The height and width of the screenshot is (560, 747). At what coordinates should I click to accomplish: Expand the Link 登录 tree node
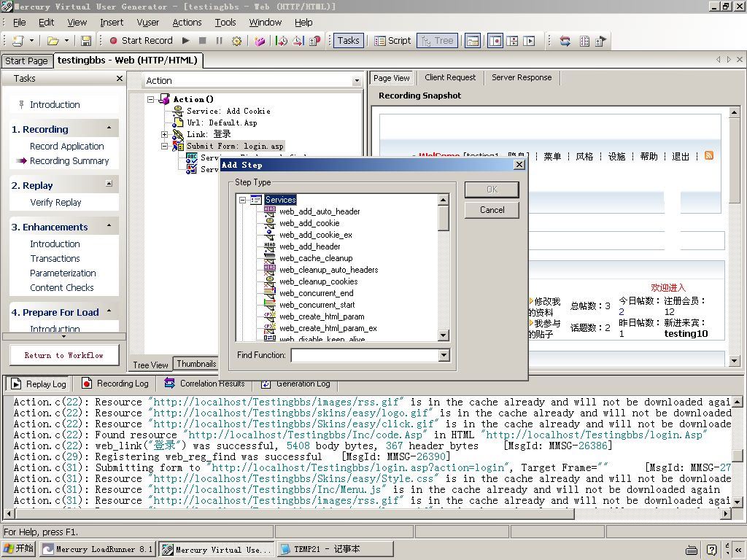(x=164, y=134)
